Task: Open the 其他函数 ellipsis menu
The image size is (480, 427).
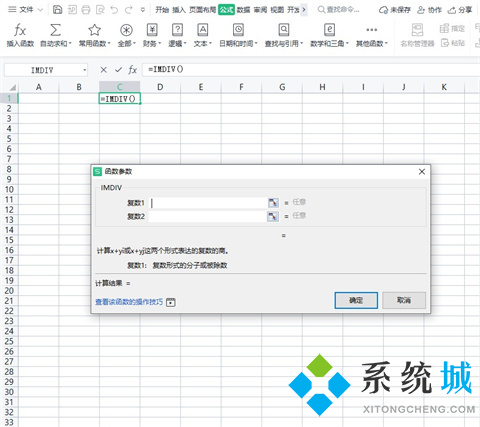Action: pyautogui.click(x=372, y=35)
